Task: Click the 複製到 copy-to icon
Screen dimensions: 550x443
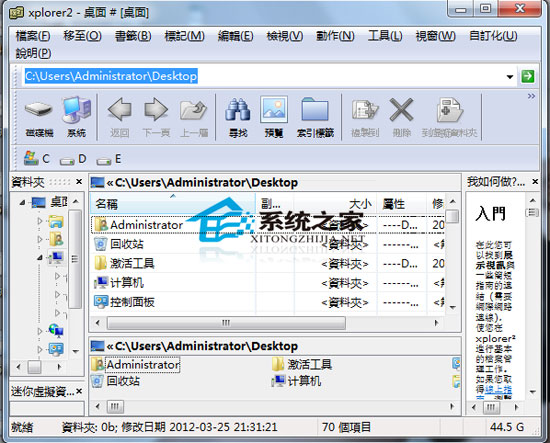Action: click(x=365, y=117)
